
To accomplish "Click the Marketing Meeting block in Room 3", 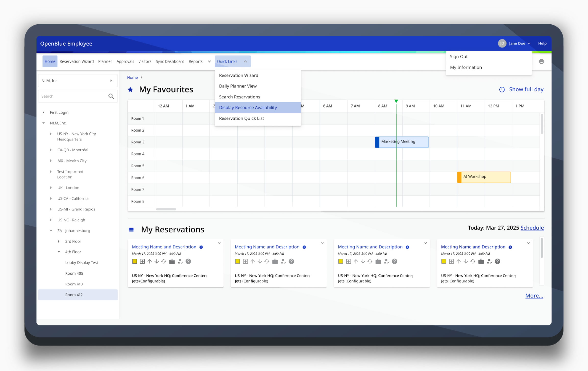I will coord(402,142).
